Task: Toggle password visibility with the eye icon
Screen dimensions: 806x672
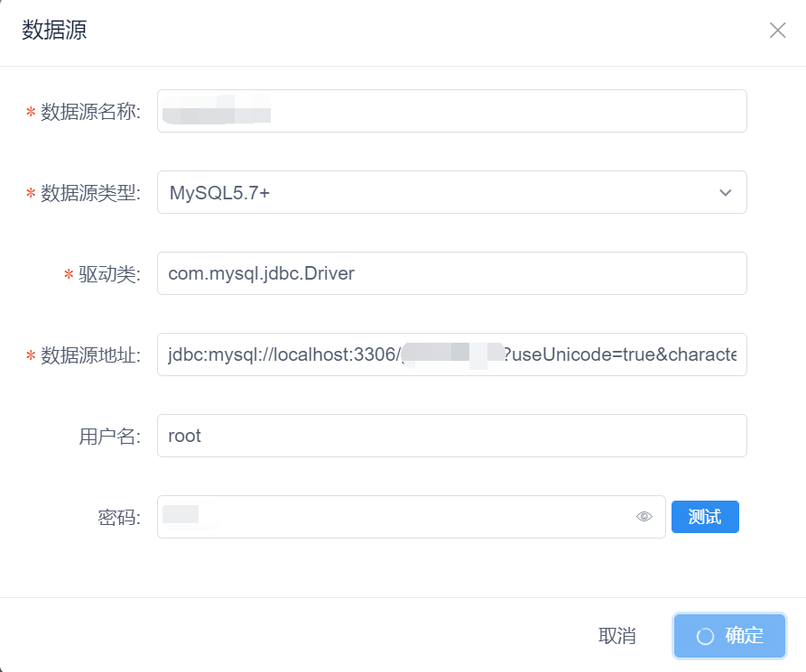Action: point(644,516)
